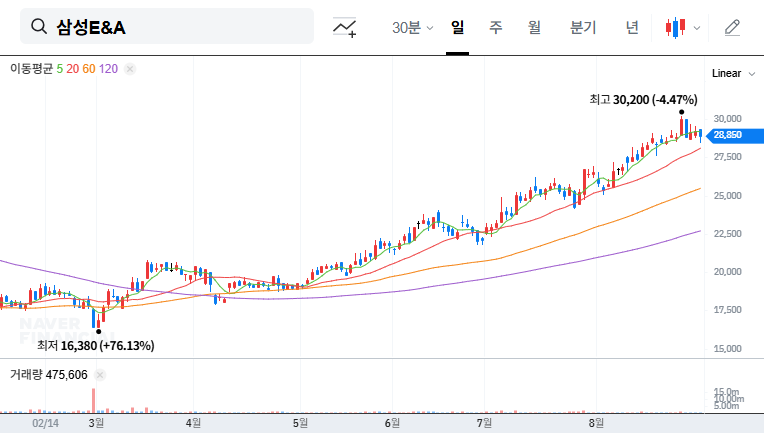This screenshot has width=764, height=433.
Task: Focus the 삼성E&A stock search field
Action: tap(167, 26)
